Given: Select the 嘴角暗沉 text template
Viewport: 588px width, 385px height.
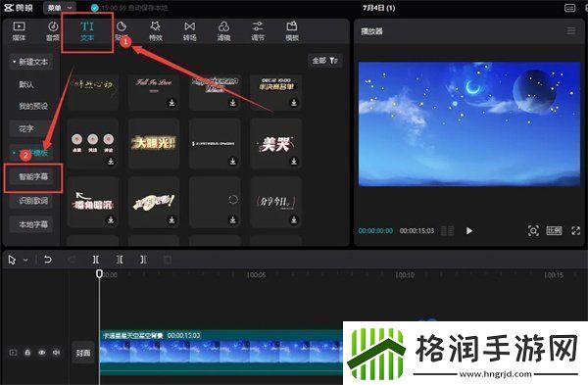Looking at the screenshot, I should (93, 202).
